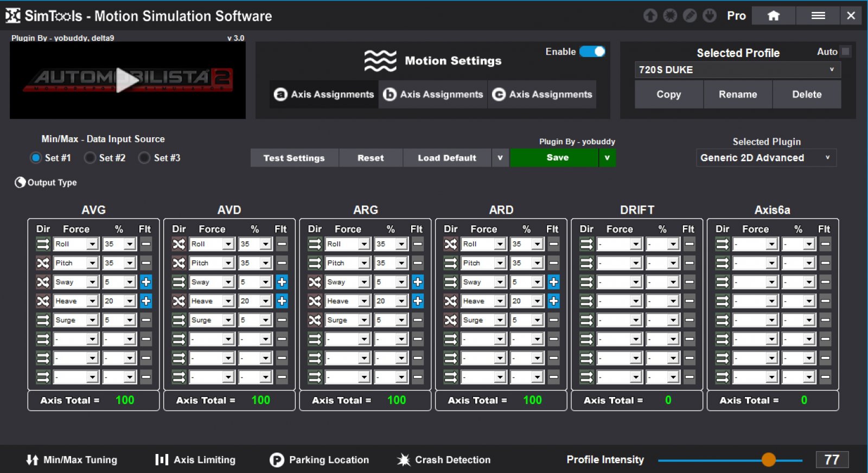Open the hamburger menu icon
Viewport: 868px width, 473px height.
tap(818, 16)
